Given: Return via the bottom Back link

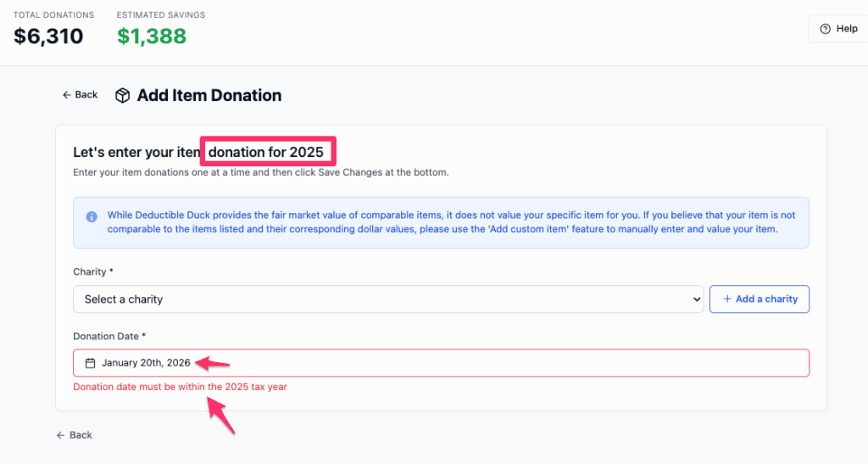Looking at the screenshot, I should tap(75, 435).
